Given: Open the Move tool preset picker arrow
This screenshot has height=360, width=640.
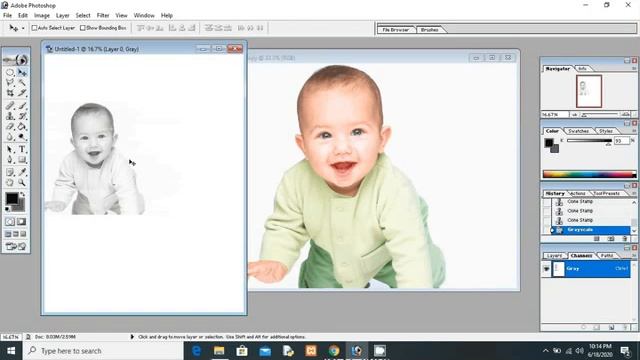Looking at the screenshot, I should pyautogui.click(x=23, y=28).
